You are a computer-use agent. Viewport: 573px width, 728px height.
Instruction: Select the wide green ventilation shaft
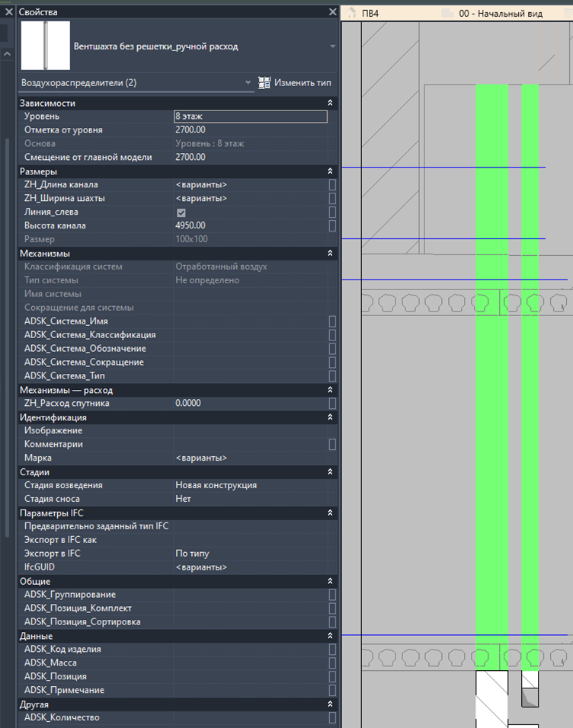[x=491, y=377]
